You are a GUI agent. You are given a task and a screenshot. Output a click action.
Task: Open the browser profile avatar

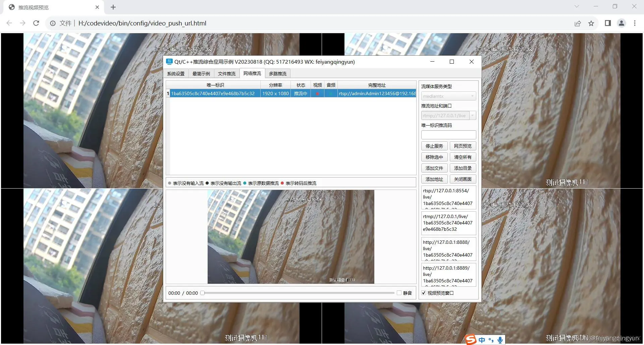(621, 23)
